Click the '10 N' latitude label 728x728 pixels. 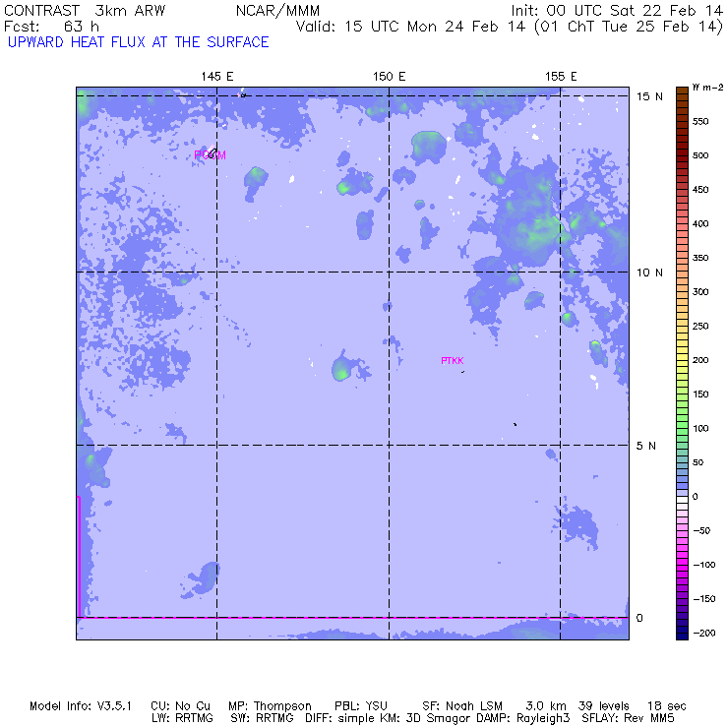pyautogui.click(x=649, y=273)
